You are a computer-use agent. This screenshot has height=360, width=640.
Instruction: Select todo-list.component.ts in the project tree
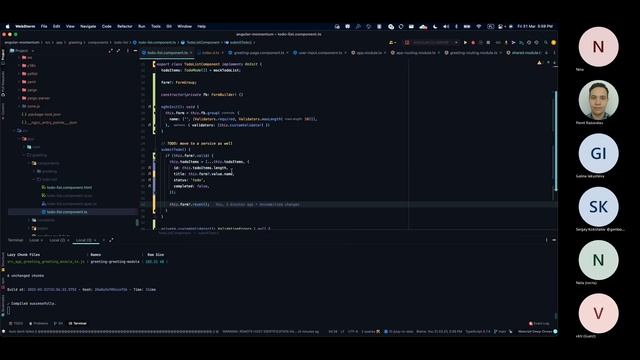pyautogui.click(x=67, y=212)
